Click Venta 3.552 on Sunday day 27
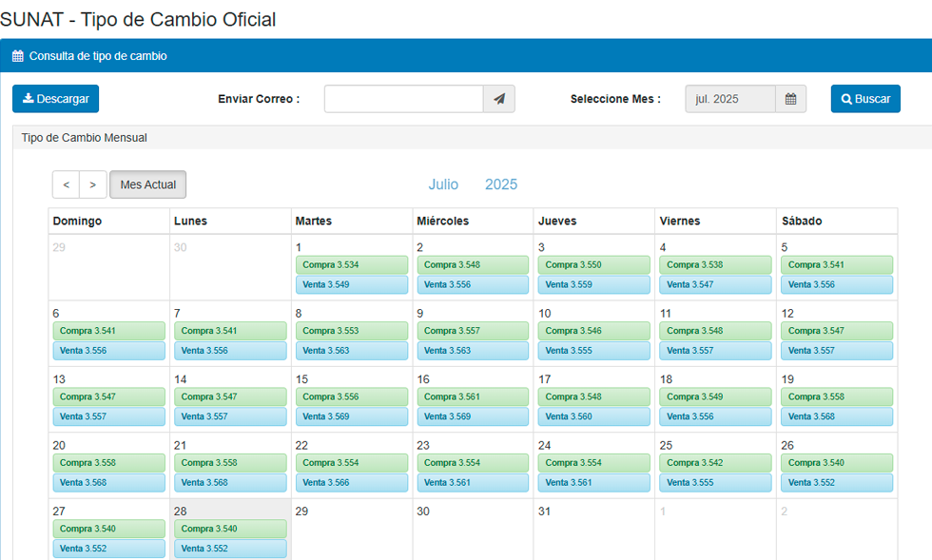The image size is (932, 560). click(x=108, y=548)
